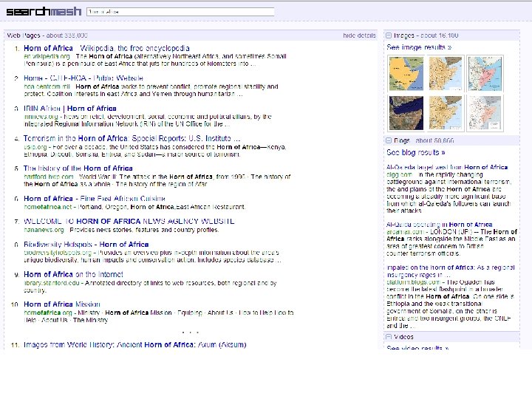
Task: Open orange Horn of Africa map thumbnail
Action: [406, 73]
